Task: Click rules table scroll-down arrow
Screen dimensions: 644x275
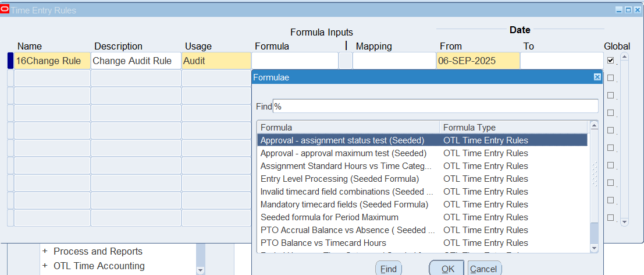Action: 625,221
